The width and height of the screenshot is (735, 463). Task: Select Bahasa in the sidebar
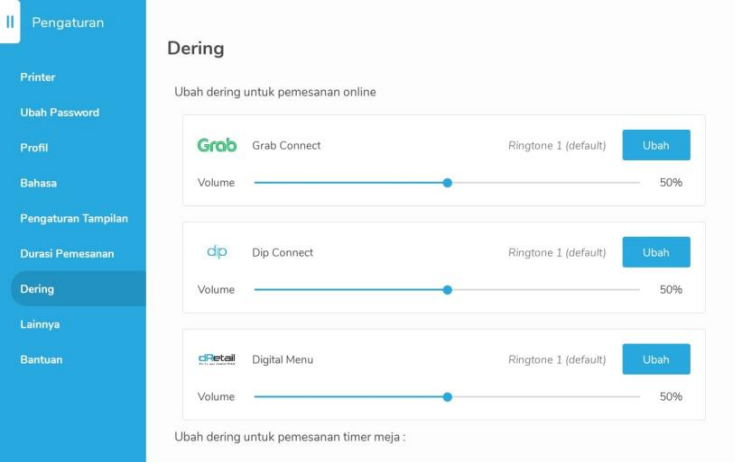38,183
